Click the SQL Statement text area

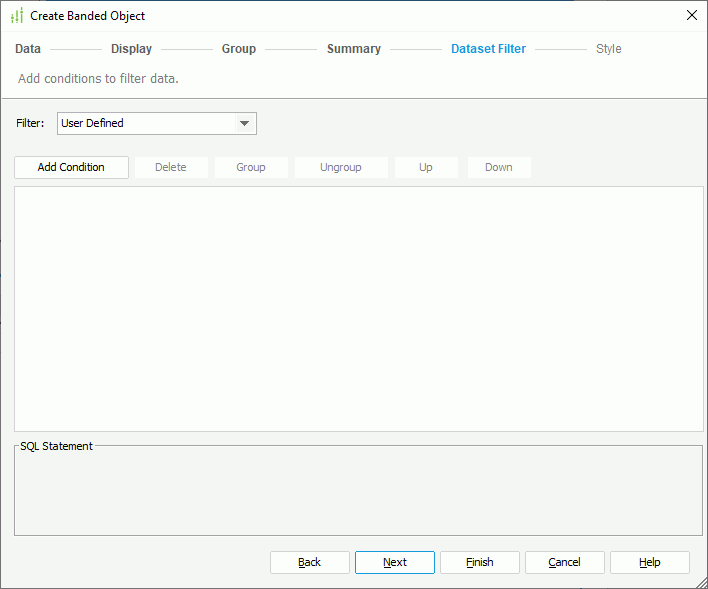click(x=358, y=495)
